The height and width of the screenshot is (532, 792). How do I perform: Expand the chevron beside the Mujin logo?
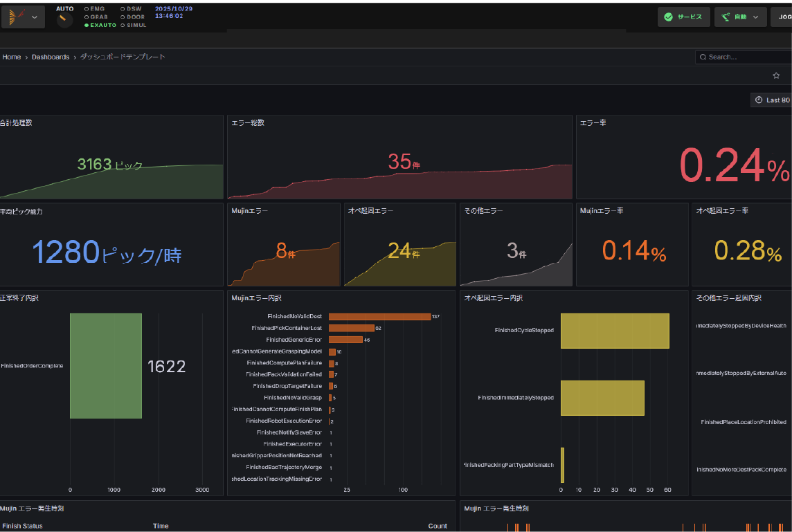pyautogui.click(x=34, y=17)
